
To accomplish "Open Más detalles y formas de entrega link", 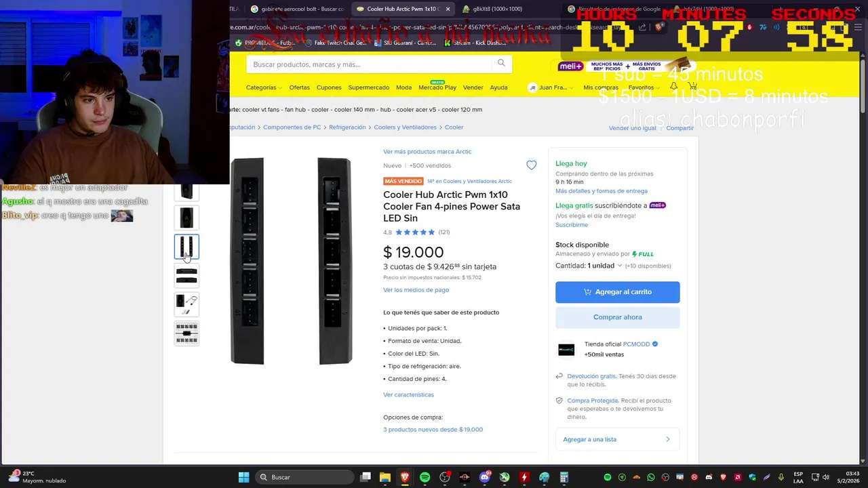I will [601, 191].
